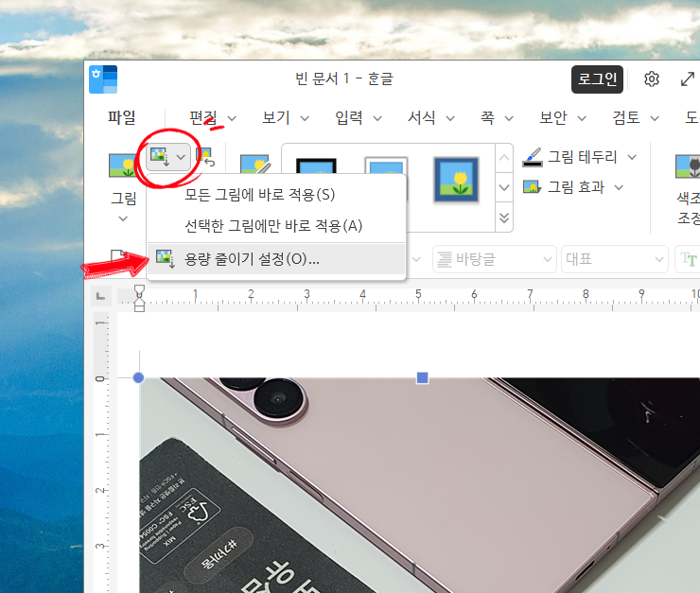Click the 그림 효과 button label
The image size is (700, 593).
(x=576, y=187)
